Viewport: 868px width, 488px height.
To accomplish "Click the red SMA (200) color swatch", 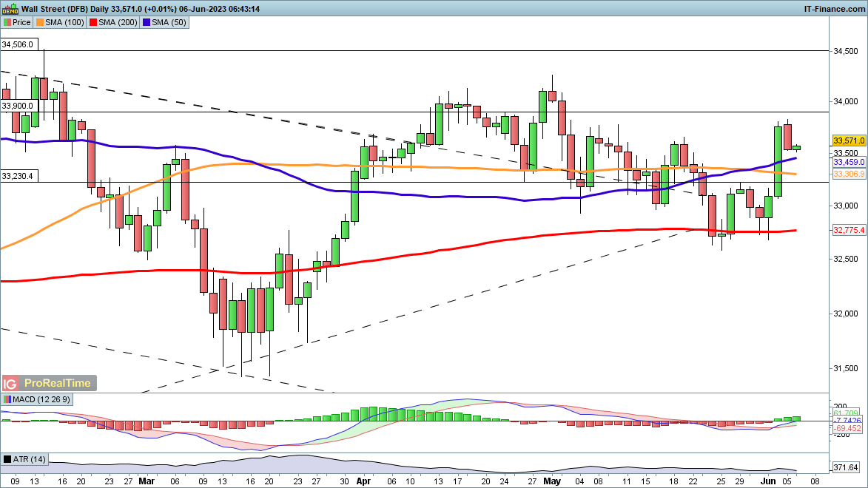I will (93, 23).
